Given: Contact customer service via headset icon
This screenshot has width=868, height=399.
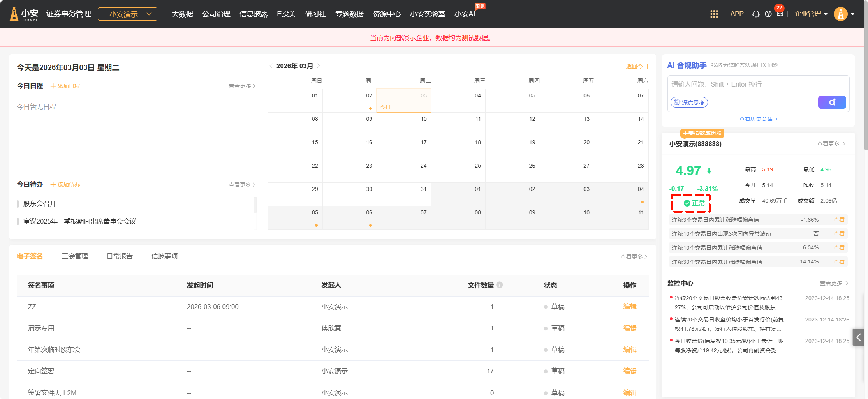Looking at the screenshot, I should coord(756,14).
